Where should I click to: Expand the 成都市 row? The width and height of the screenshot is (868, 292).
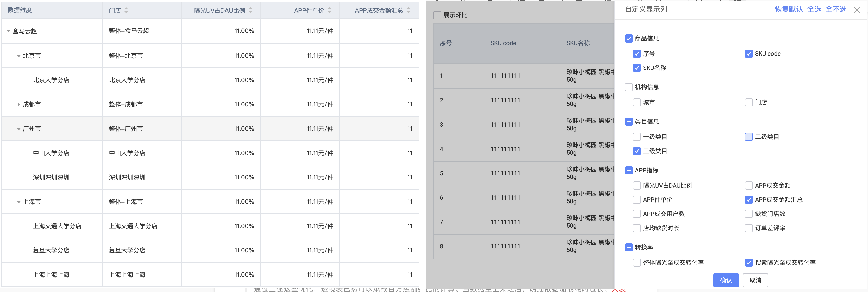click(x=19, y=104)
